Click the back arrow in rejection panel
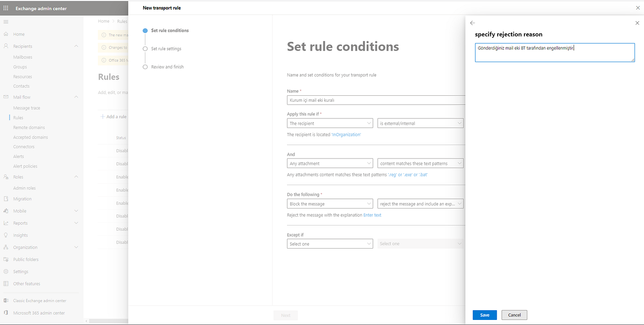Viewport: 644px width, 325px height. (472, 23)
